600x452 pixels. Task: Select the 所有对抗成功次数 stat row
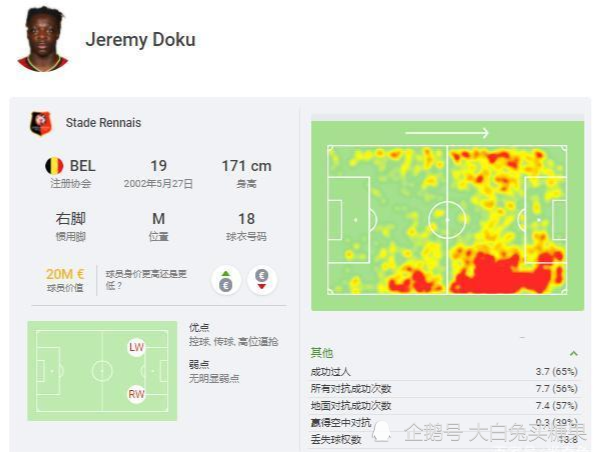point(444,388)
